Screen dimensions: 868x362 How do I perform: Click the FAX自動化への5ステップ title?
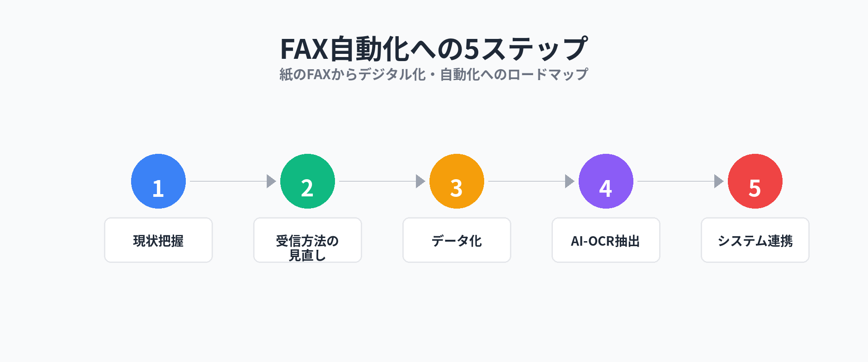[x=434, y=49]
